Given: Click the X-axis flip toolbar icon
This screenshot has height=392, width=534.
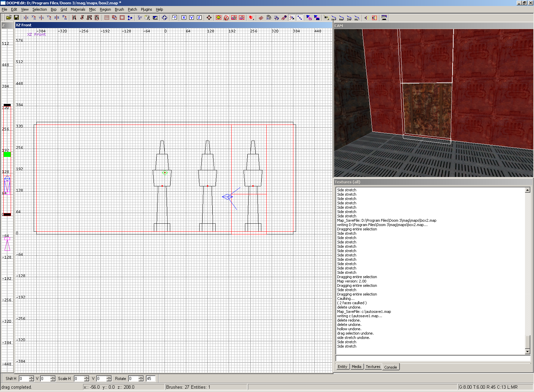Looking at the screenshot, I should (x=26, y=18).
